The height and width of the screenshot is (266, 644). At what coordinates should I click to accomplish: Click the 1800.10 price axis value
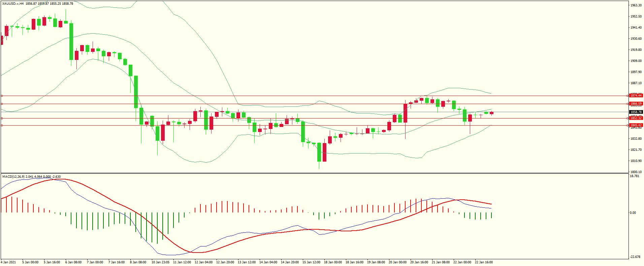coord(636,172)
